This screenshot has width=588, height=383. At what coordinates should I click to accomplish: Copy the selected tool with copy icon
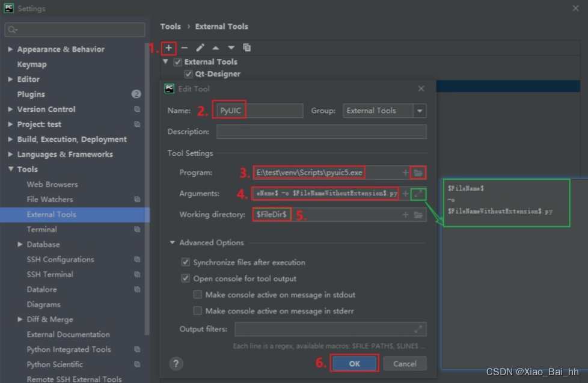point(247,47)
